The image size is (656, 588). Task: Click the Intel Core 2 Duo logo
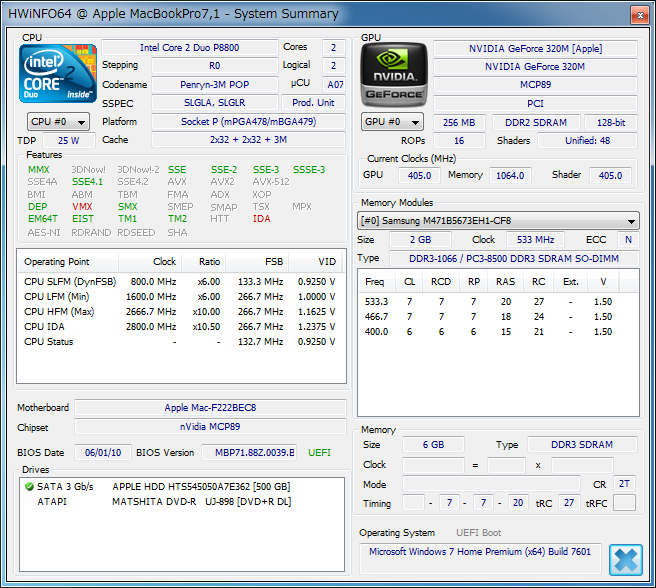[x=58, y=74]
